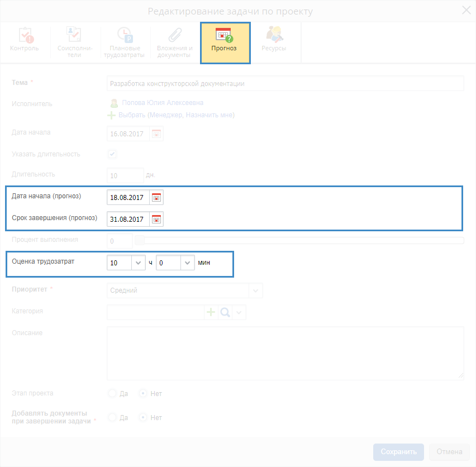Select Да for Этап проекта
The image size is (476, 467).
pos(112,393)
